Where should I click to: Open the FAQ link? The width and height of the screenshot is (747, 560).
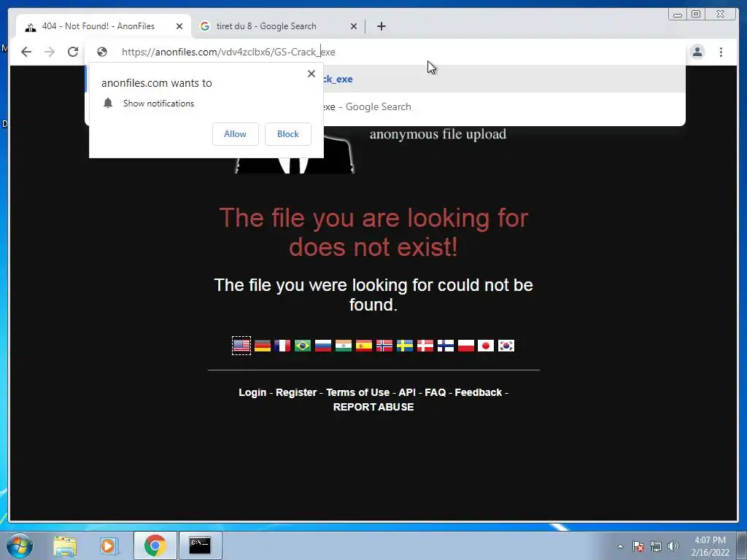pyautogui.click(x=435, y=392)
